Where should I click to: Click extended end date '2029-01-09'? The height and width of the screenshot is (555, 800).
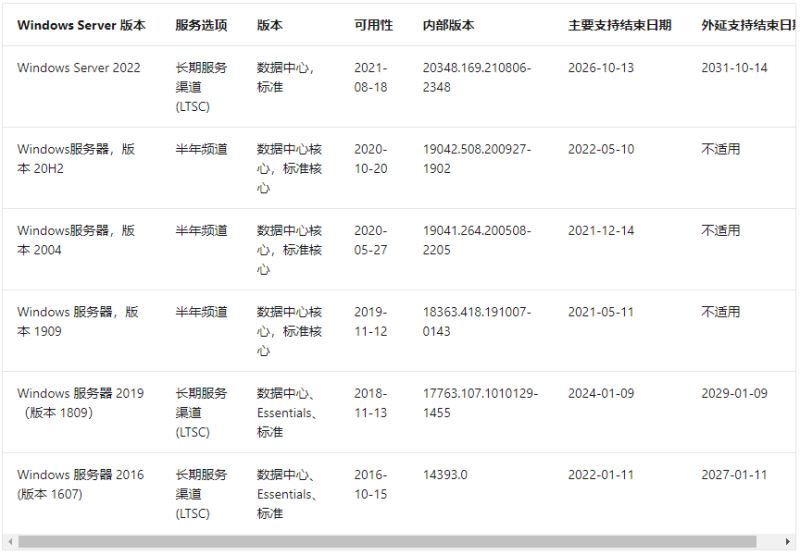(734, 393)
